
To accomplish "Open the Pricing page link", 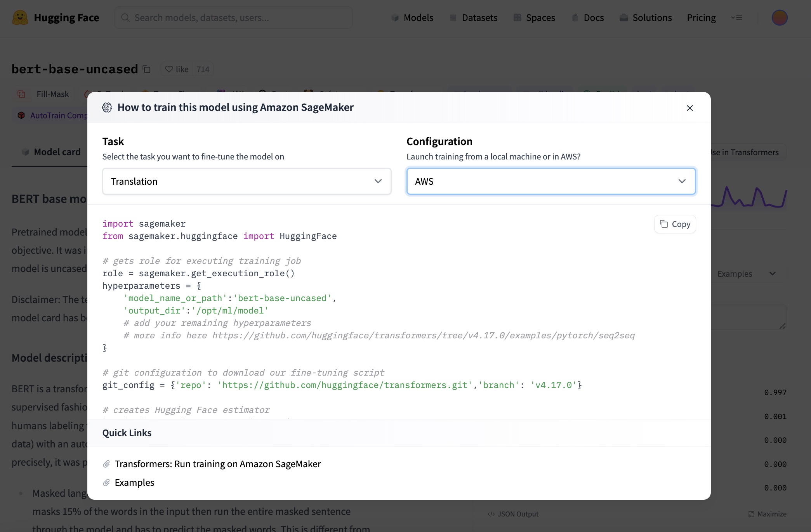I will pyautogui.click(x=701, y=18).
